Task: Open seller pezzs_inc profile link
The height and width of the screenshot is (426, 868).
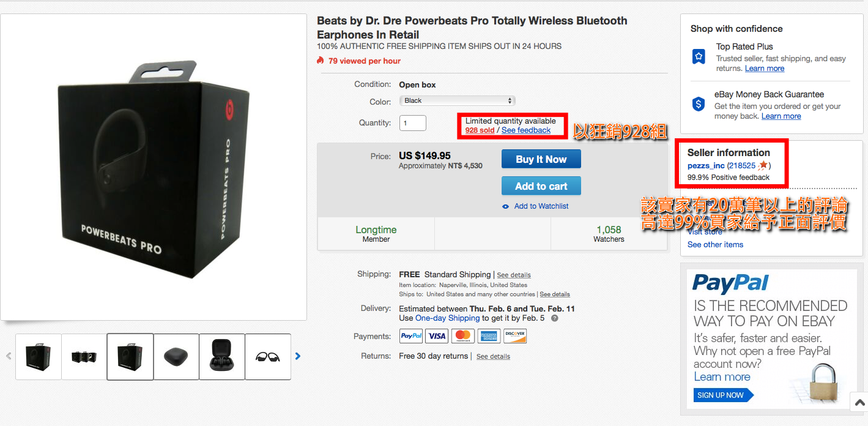Action: (x=706, y=166)
